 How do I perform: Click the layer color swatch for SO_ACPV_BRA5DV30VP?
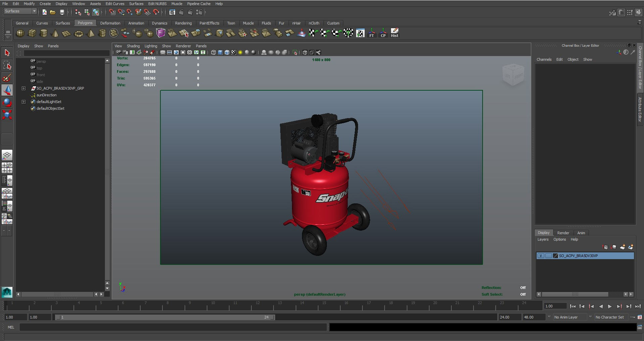pos(555,256)
